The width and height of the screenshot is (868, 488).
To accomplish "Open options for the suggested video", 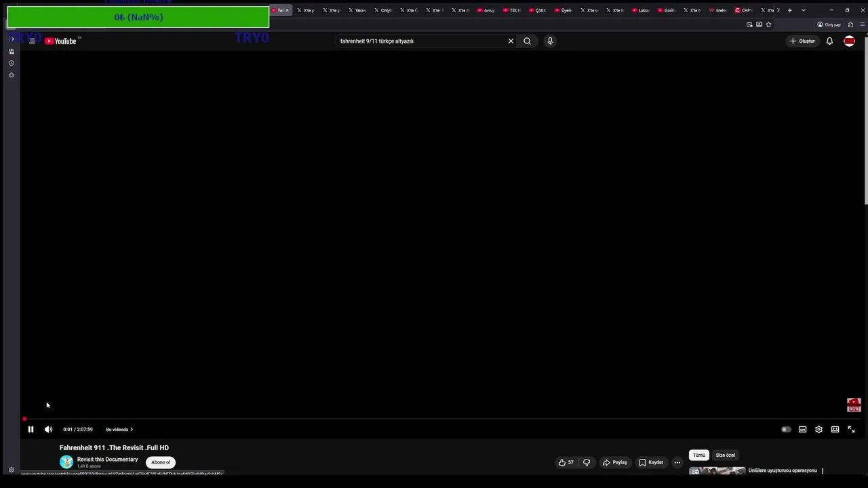I will 823,470.
